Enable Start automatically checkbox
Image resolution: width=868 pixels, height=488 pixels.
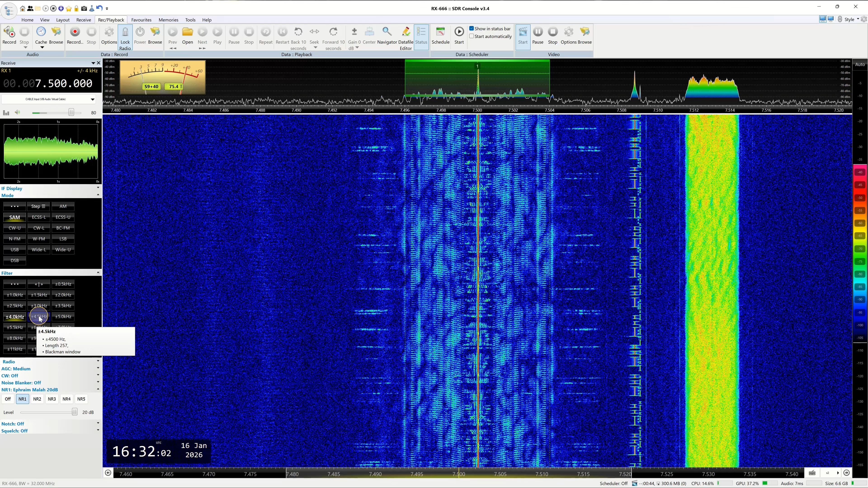point(472,36)
